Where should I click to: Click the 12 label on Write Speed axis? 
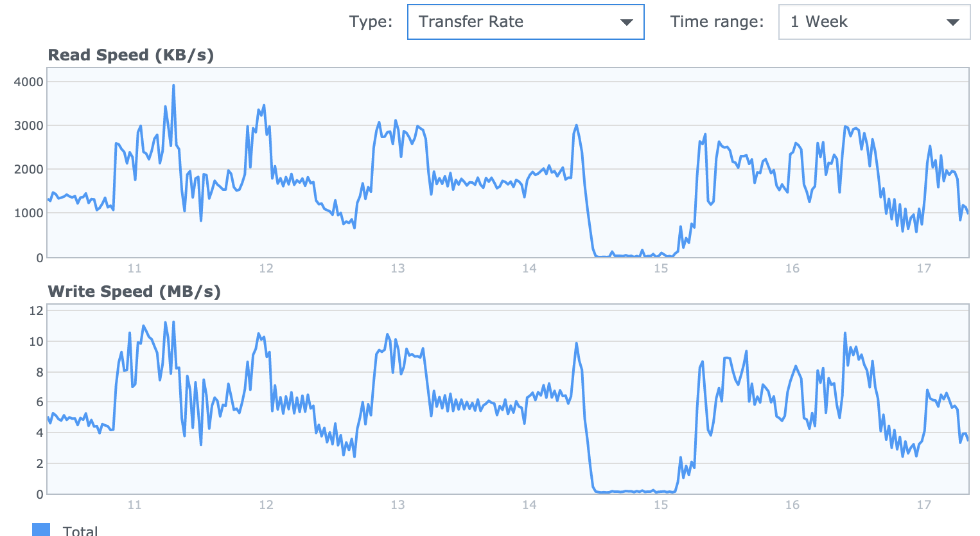pyautogui.click(x=36, y=310)
